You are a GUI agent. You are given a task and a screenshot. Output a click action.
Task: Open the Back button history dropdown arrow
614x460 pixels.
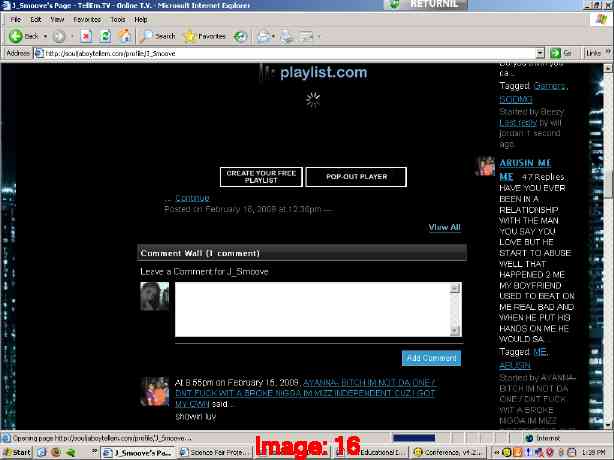coord(45,36)
